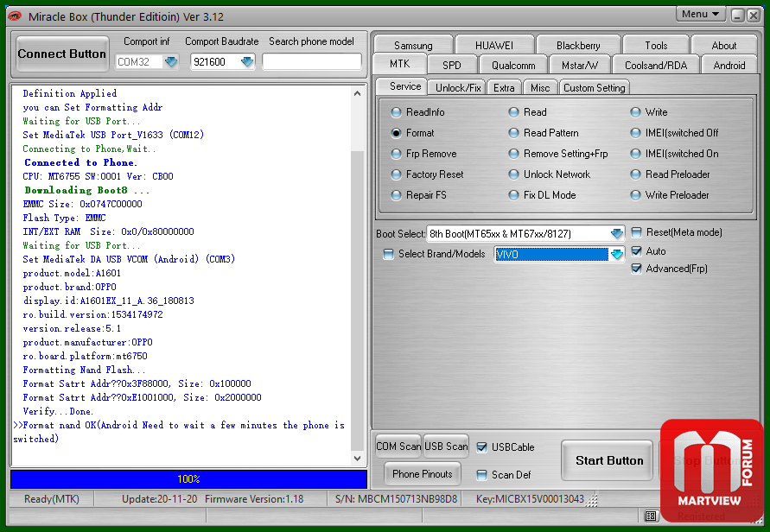Click the 100% progress bar

coord(188,479)
